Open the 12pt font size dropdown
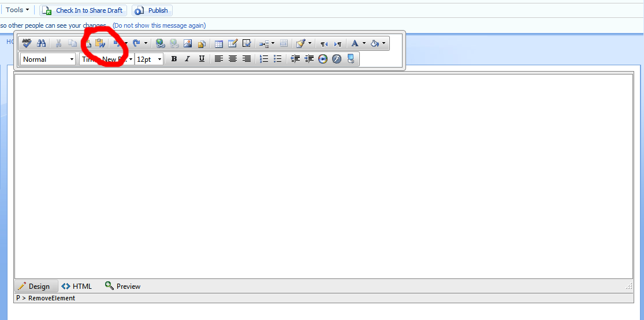 (x=149, y=59)
